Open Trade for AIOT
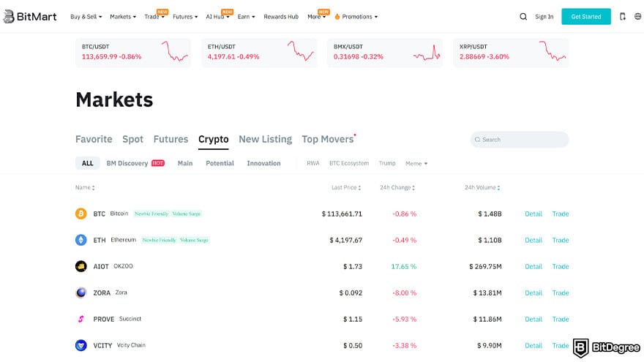644x362 pixels. coord(561,266)
